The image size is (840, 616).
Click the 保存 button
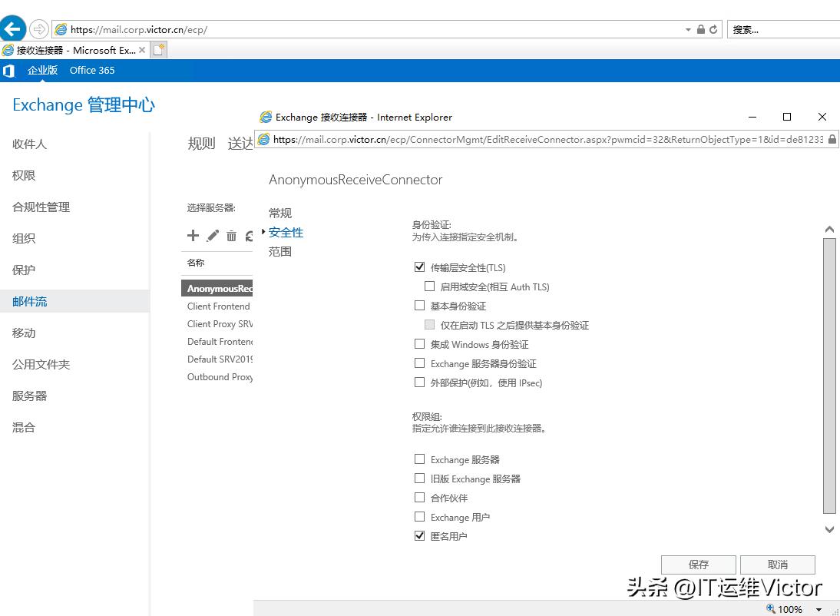pyautogui.click(x=698, y=565)
